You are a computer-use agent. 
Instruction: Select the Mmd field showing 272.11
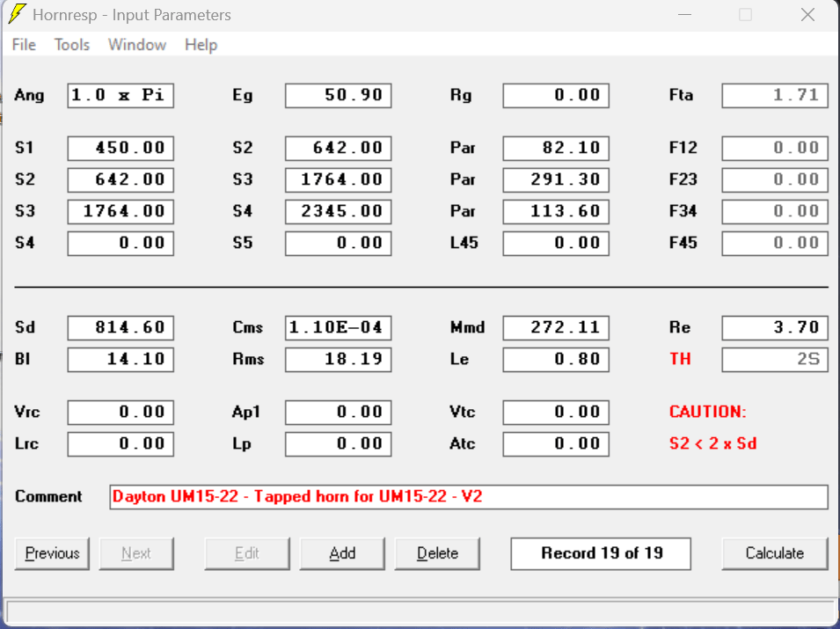pos(556,328)
